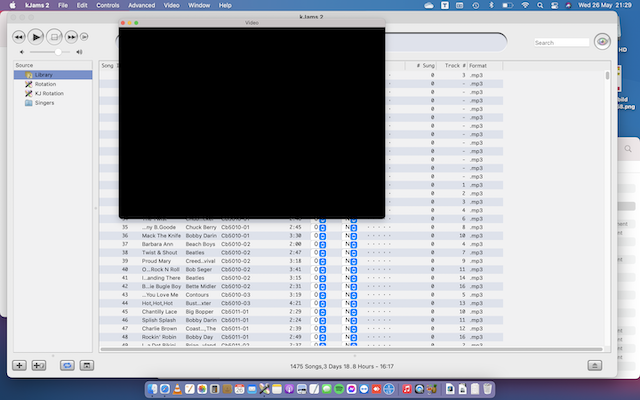The width and height of the screenshot is (640, 400).
Task: Click the add playlist plus button
Action: pyautogui.click(x=19, y=366)
